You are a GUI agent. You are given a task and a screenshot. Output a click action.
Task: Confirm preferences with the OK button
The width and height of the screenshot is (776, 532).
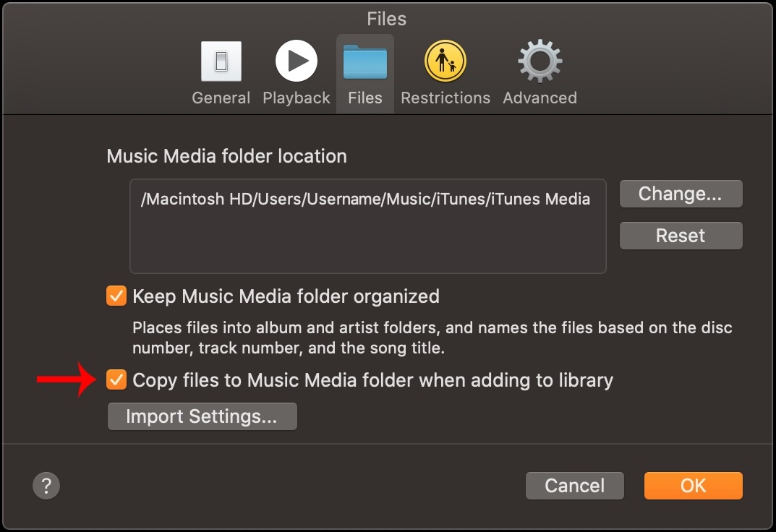click(693, 486)
